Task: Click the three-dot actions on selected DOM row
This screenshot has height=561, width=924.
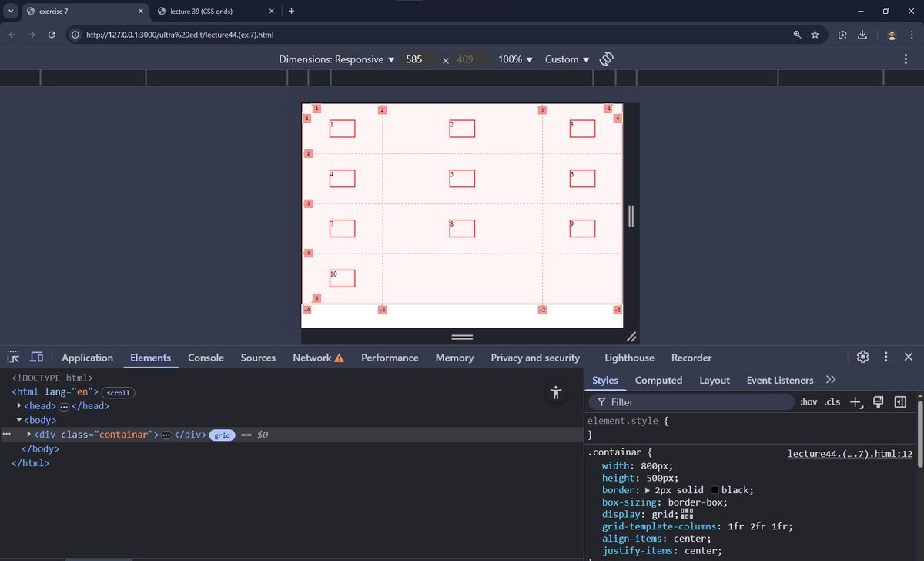Action: click(7, 435)
